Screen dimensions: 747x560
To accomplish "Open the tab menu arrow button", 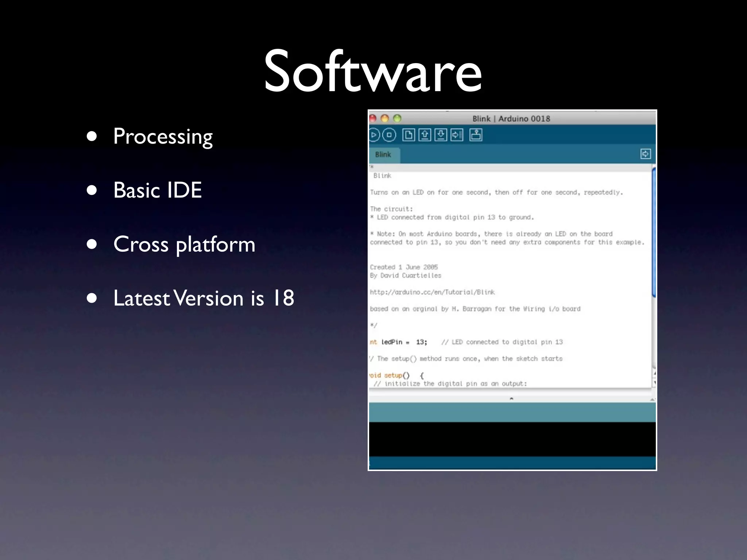I will point(645,154).
